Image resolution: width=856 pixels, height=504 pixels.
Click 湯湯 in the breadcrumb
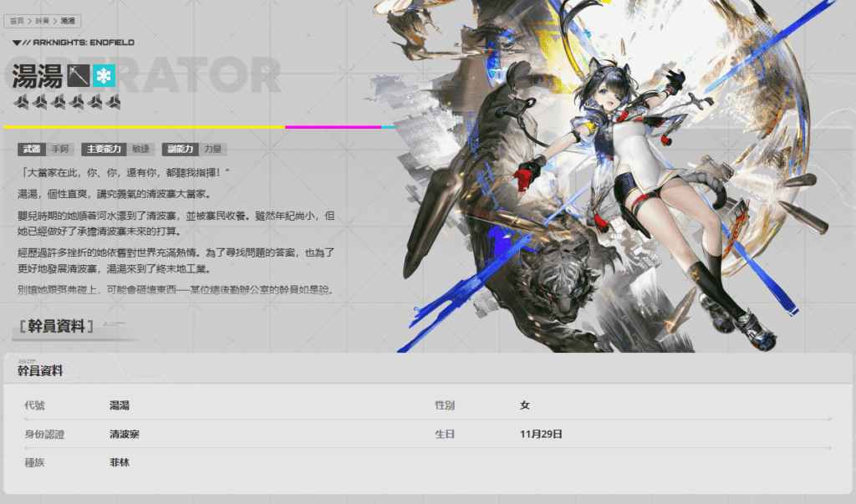[x=68, y=21]
